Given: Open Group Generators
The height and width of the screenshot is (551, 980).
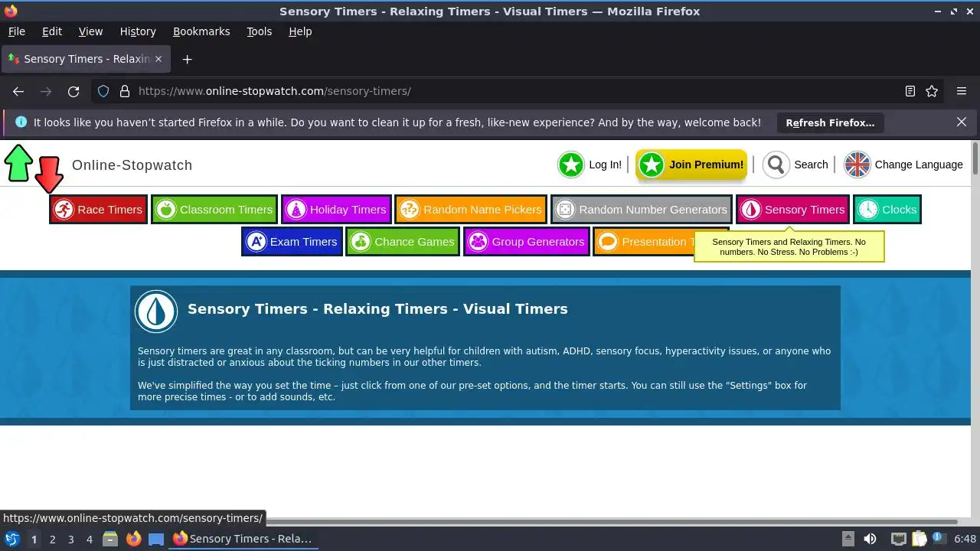Looking at the screenshot, I should pos(526,242).
